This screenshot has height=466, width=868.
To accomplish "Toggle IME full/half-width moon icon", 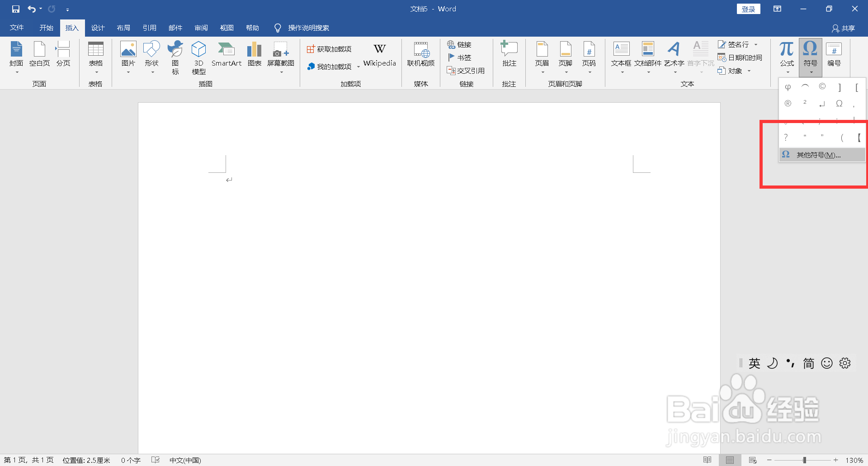I will [772, 363].
